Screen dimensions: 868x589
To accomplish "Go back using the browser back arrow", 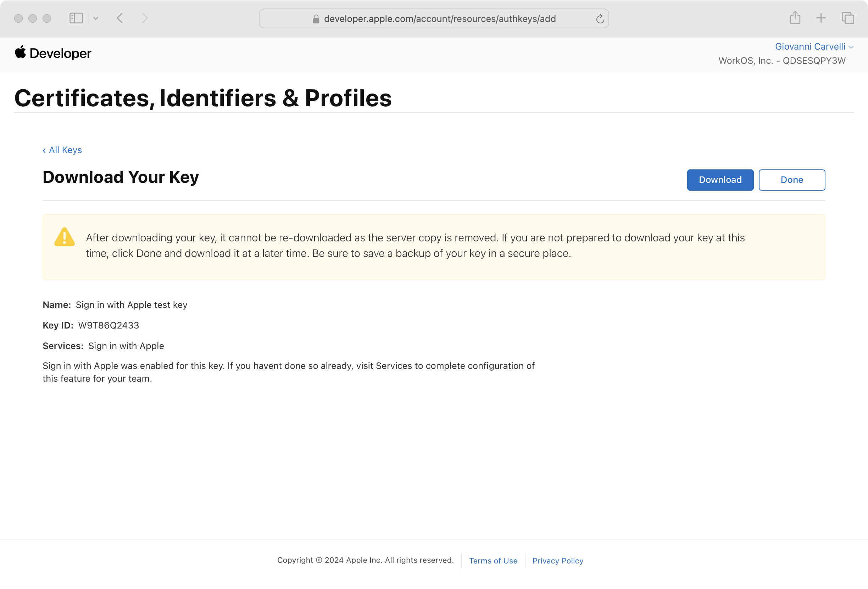I will (x=120, y=18).
